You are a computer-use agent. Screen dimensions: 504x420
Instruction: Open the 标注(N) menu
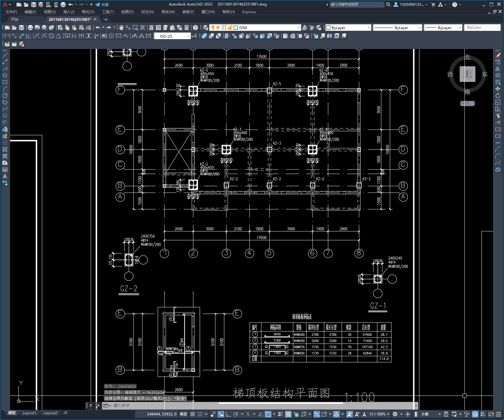(x=147, y=12)
